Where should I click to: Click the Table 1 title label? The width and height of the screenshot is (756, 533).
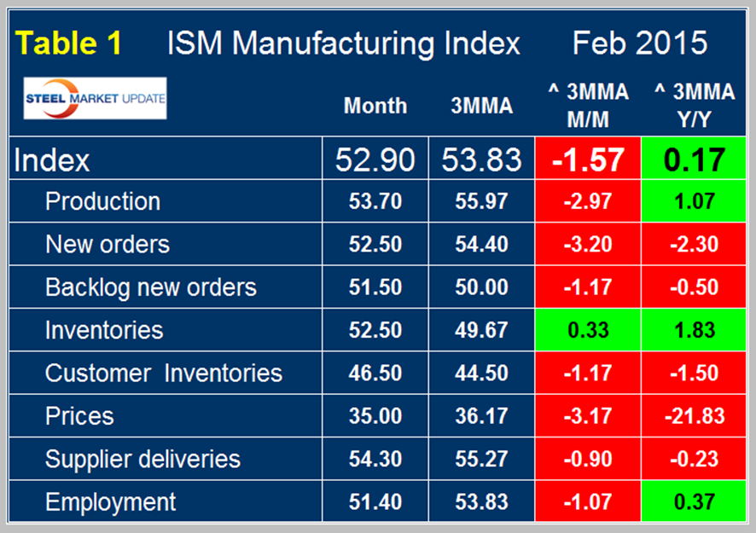(70, 43)
